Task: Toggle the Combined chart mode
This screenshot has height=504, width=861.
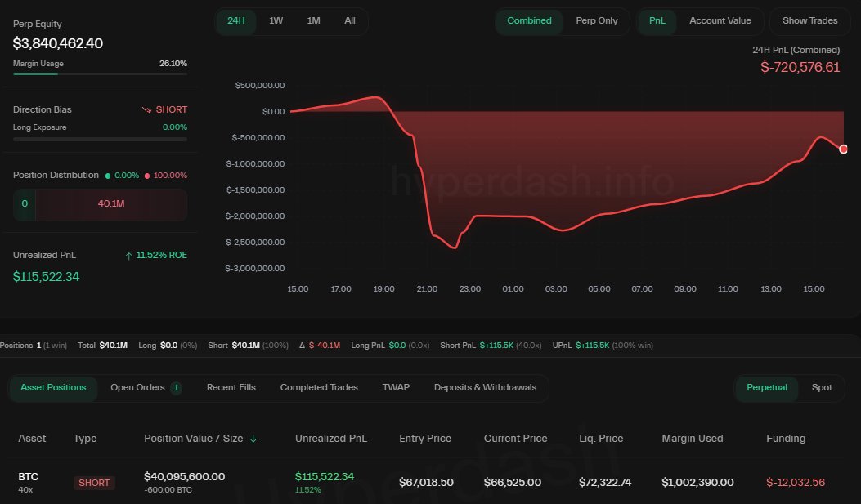Action: (x=529, y=21)
